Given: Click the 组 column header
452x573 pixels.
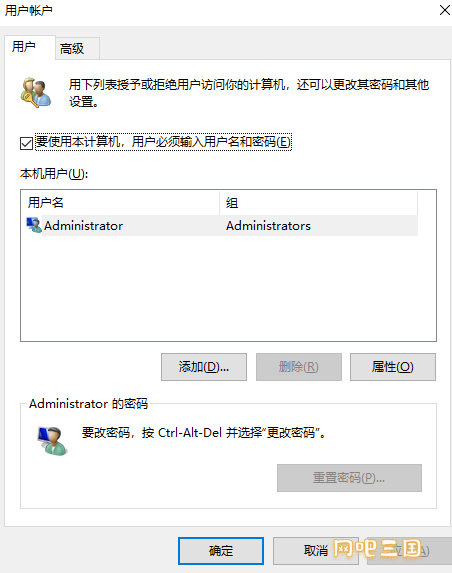Looking at the screenshot, I should pyautogui.click(x=319, y=202).
